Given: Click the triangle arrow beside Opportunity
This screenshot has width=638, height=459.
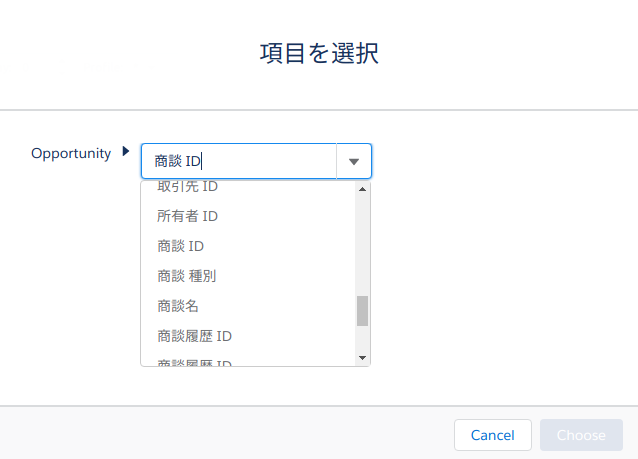Looking at the screenshot, I should coord(126,152).
